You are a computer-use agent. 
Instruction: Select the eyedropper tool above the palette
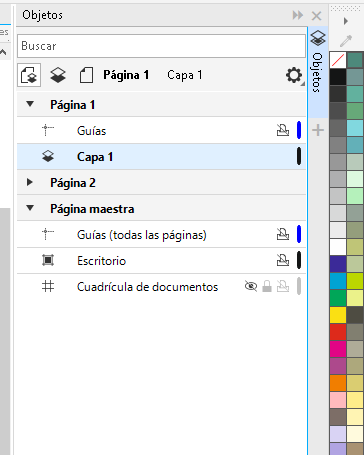point(346,41)
